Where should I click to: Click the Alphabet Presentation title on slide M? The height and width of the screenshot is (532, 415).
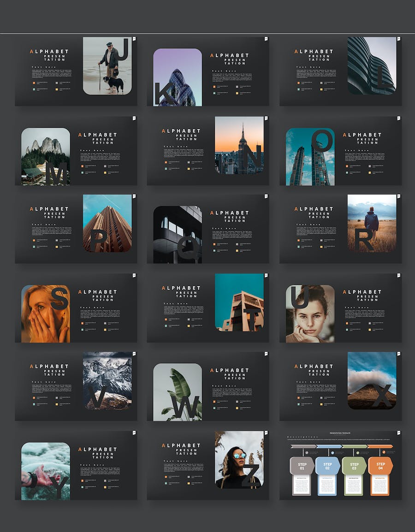point(98,138)
